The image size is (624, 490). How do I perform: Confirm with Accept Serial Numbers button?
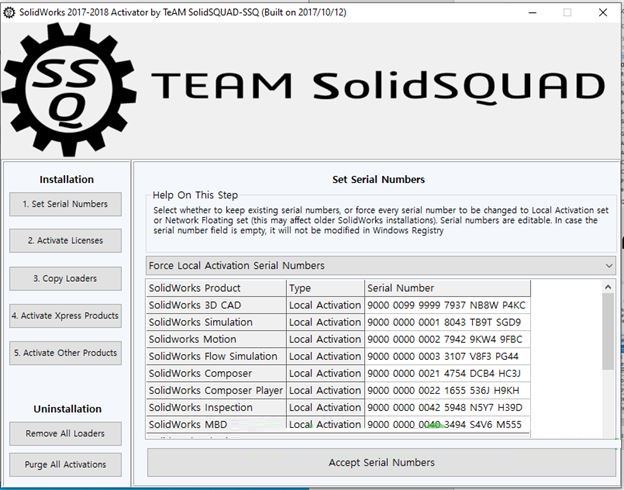pyautogui.click(x=381, y=463)
